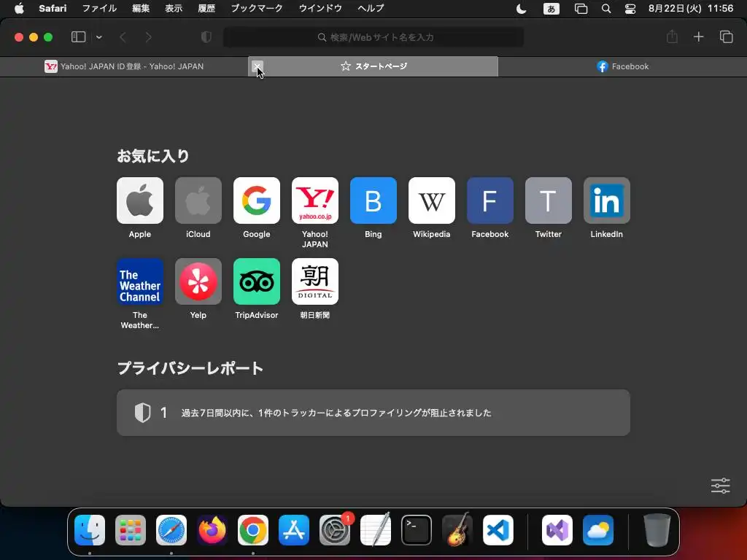
Task: Open TextEdit from the Dock
Action: click(376, 530)
